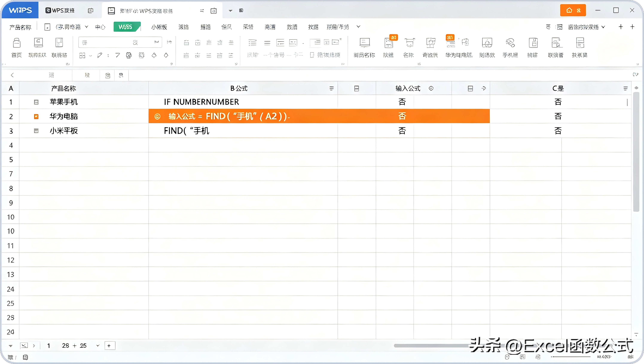Select the 产品名称 column header
Viewport: 644px width, 364px height.
[x=84, y=88]
